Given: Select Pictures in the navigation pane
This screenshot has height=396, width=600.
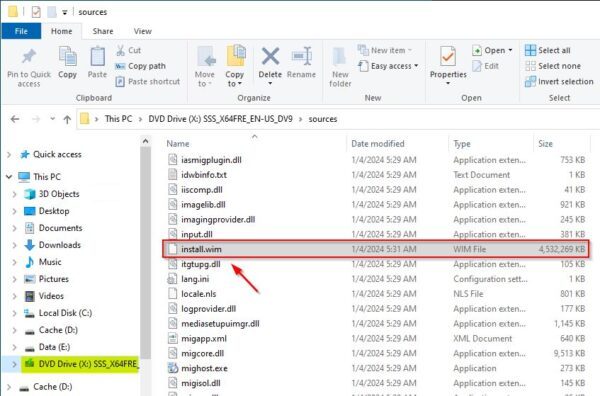Looking at the screenshot, I should click(x=54, y=279).
